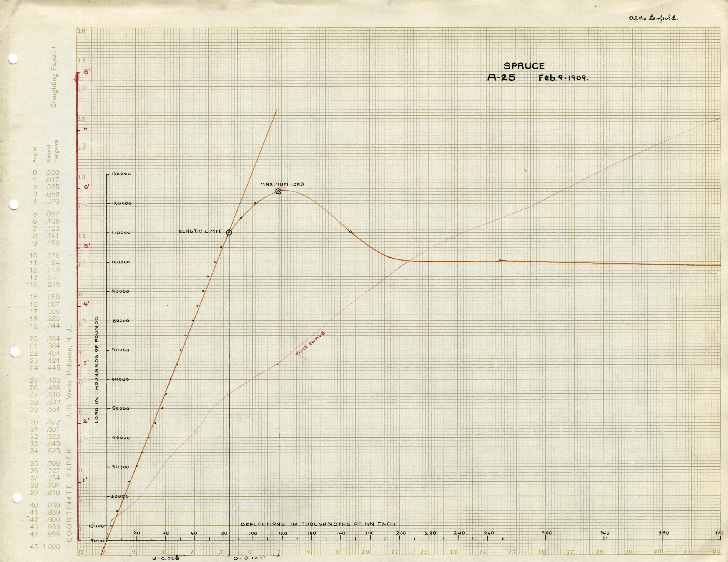
Task: Click the Elastic Limit circled point
Action: 229,232
